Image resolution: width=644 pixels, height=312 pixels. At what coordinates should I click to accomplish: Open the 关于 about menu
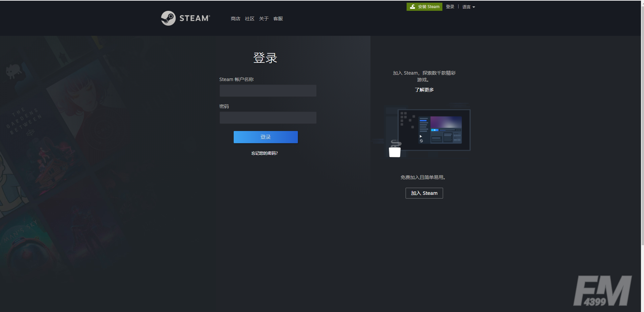264,19
